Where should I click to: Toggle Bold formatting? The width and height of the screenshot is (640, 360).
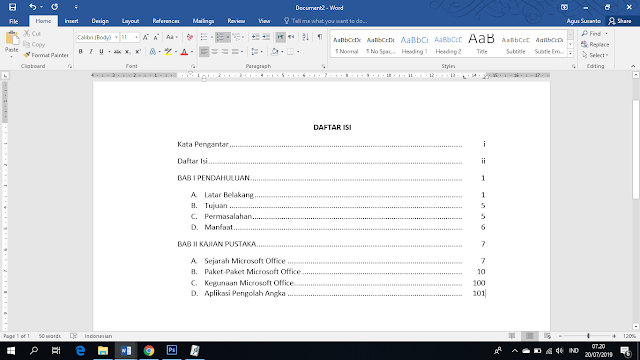point(80,52)
